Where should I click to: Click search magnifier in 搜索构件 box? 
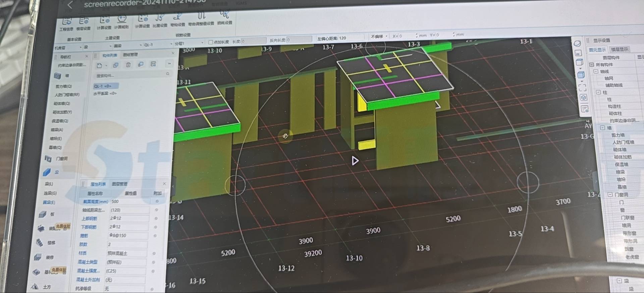[x=168, y=74]
